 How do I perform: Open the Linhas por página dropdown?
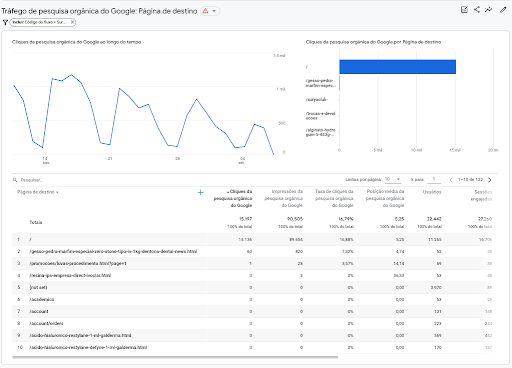coord(393,179)
